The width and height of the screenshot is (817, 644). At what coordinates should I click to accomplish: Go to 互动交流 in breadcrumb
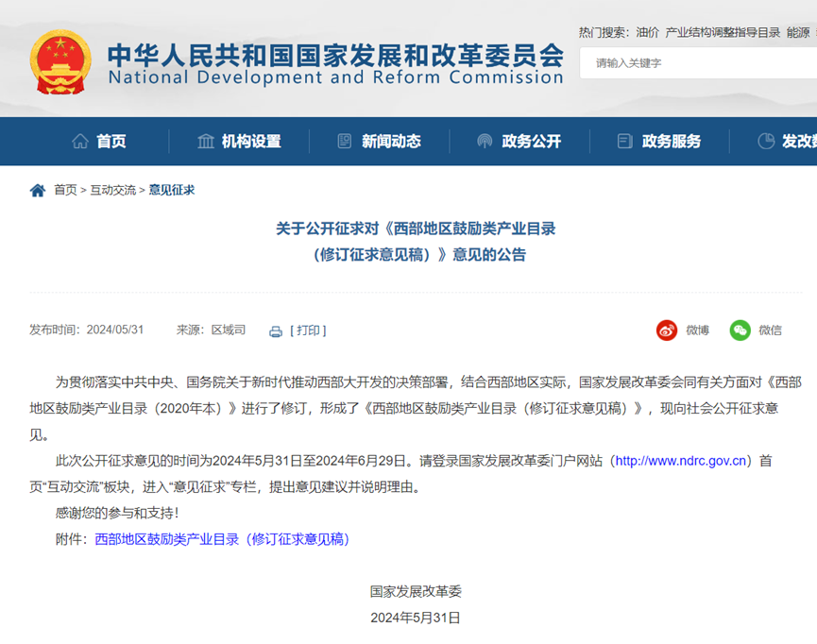click(112, 190)
